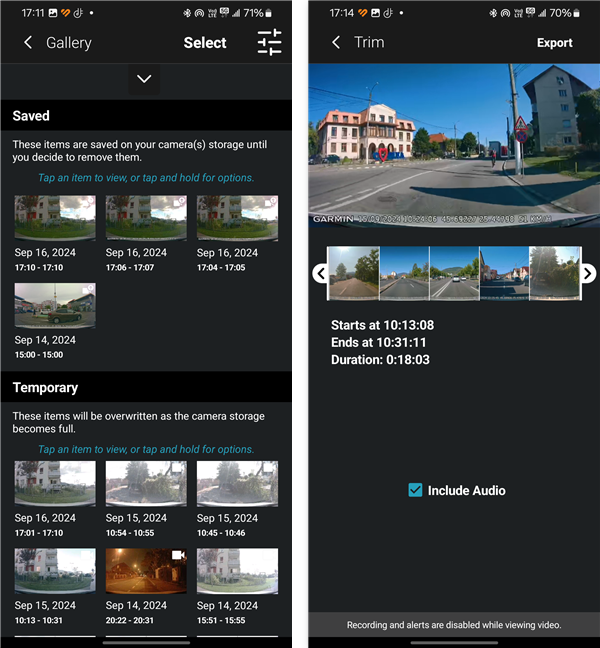The image size is (600, 648).
Task: Go back from the Gallery screen
Action: pos(28,42)
